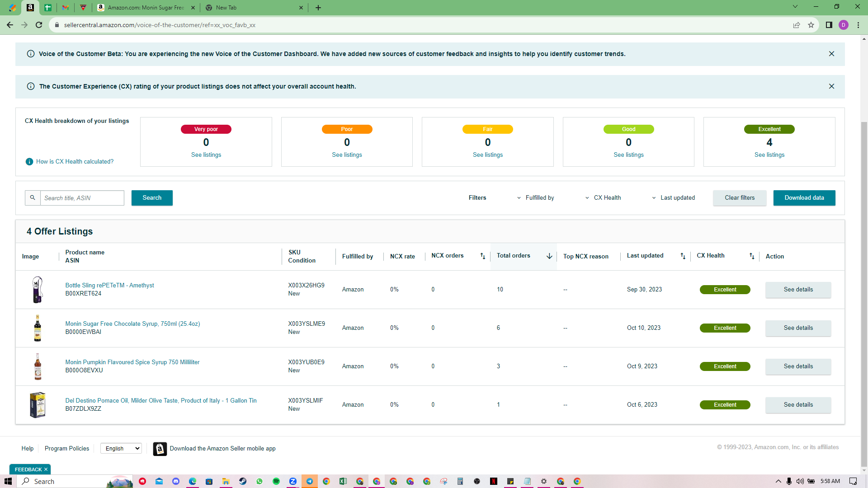Expand the Fulfilled by filter dropdown
The height and width of the screenshot is (488, 868).
pyautogui.click(x=535, y=198)
